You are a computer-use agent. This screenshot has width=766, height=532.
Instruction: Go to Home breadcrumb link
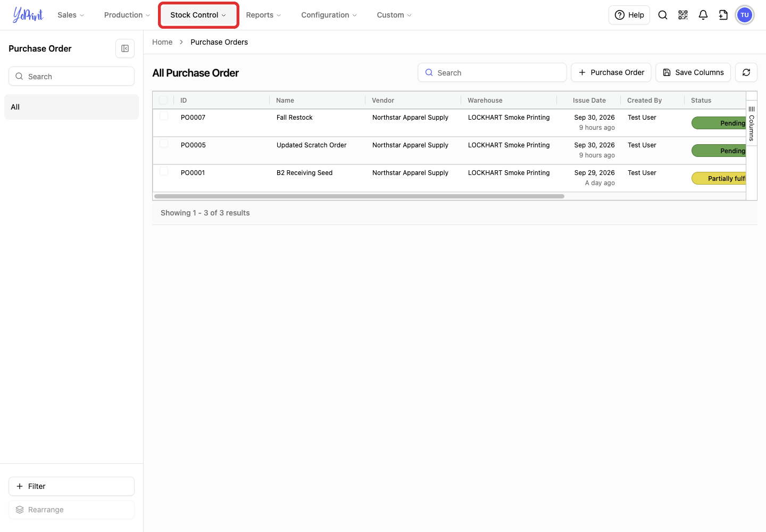[x=162, y=42]
